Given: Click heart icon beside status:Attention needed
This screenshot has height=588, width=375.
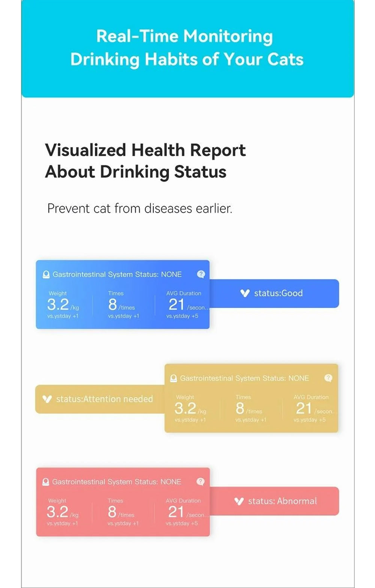Looking at the screenshot, I should click(x=47, y=399).
